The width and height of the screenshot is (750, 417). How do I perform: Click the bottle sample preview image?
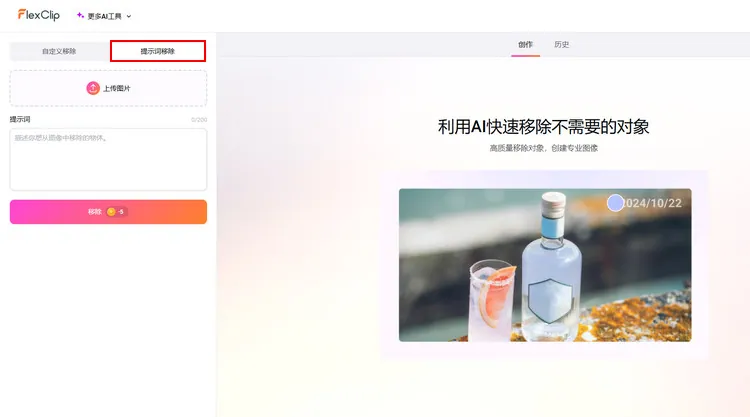click(545, 265)
